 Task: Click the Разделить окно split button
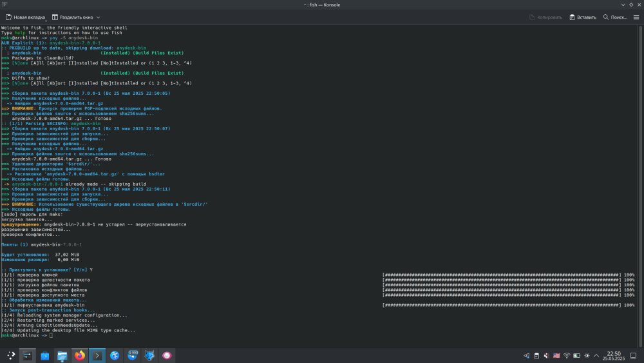pos(73,17)
